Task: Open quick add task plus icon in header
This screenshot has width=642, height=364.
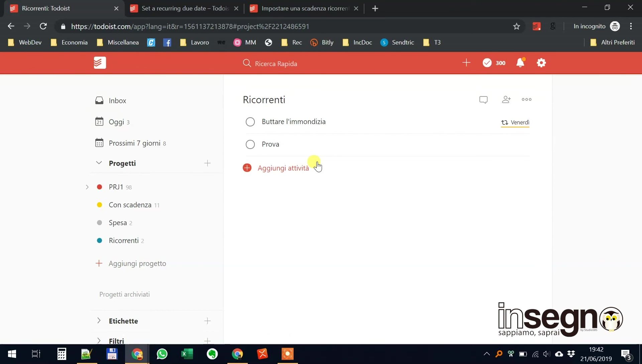Action: coord(466,63)
